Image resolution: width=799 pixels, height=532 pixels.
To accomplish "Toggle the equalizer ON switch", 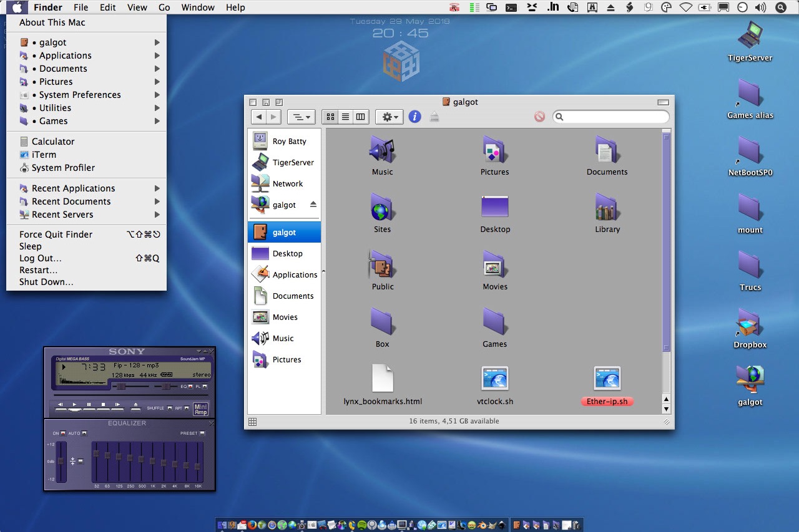I will coord(63,433).
